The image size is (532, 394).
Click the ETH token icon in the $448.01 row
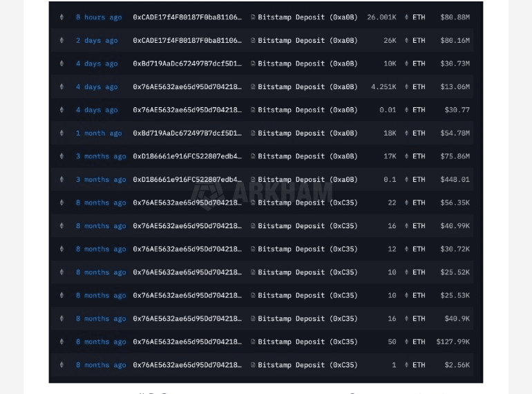(406, 180)
